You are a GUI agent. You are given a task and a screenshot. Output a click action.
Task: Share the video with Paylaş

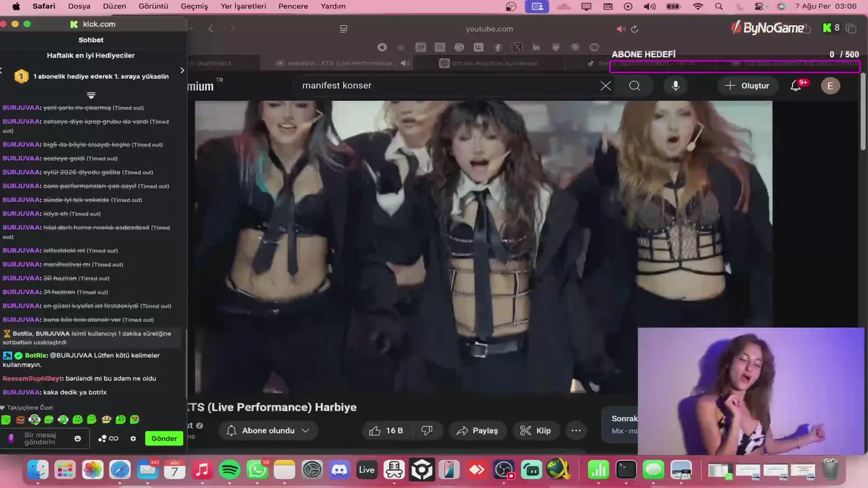[477, 430]
